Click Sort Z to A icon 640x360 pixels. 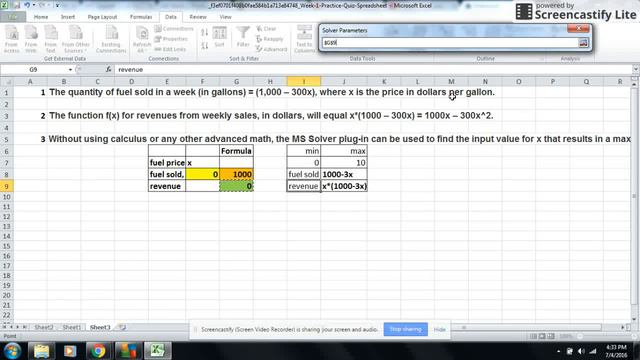click(x=204, y=45)
